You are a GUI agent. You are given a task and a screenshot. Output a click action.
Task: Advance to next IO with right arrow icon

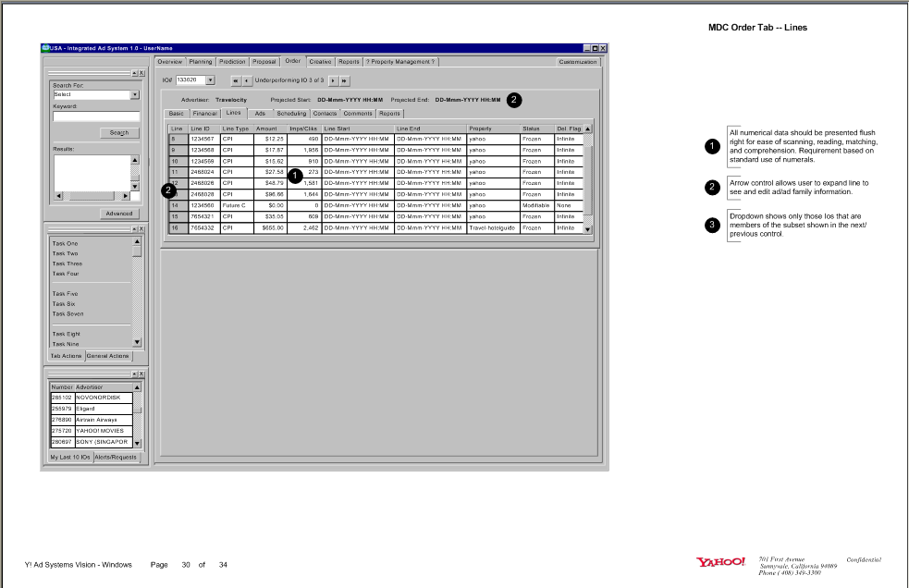click(x=332, y=80)
